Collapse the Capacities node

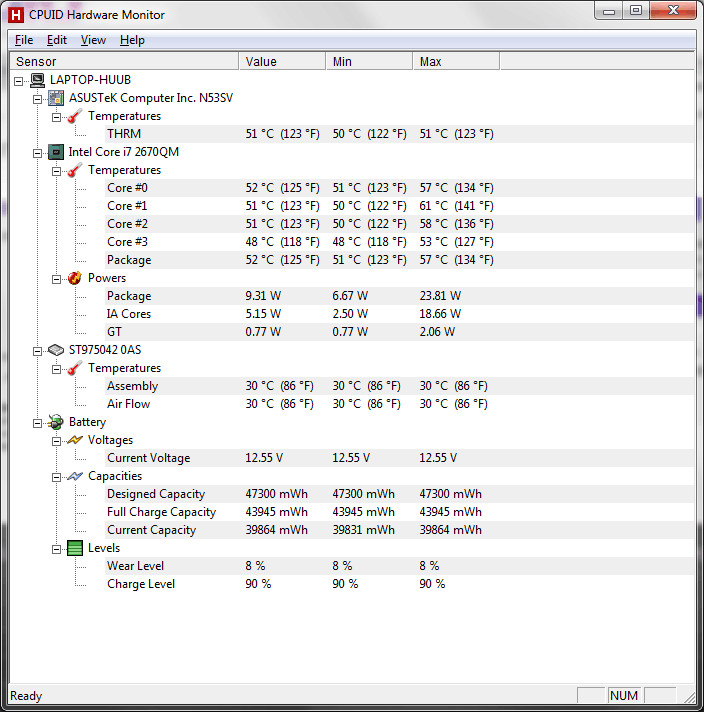[56, 477]
